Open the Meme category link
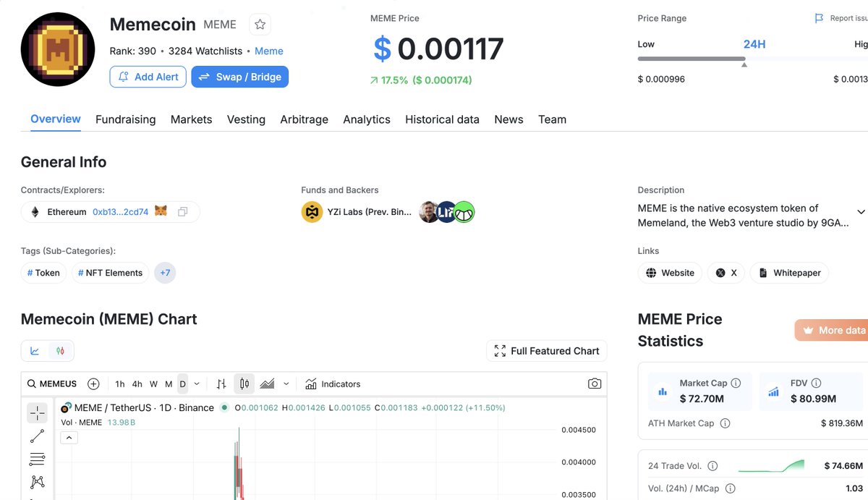Screen dimensions: 868x500 [269, 51]
